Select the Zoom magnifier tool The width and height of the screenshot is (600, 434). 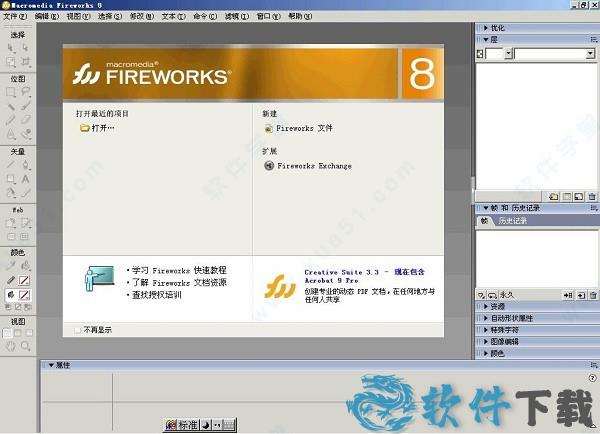click(x=26, y=345)
